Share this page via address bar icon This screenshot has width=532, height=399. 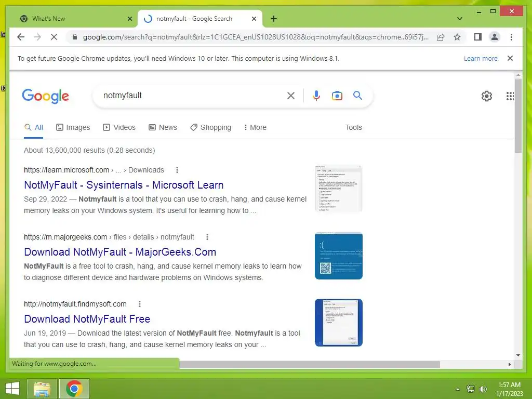pyautogui.click(x=441, y=37)
